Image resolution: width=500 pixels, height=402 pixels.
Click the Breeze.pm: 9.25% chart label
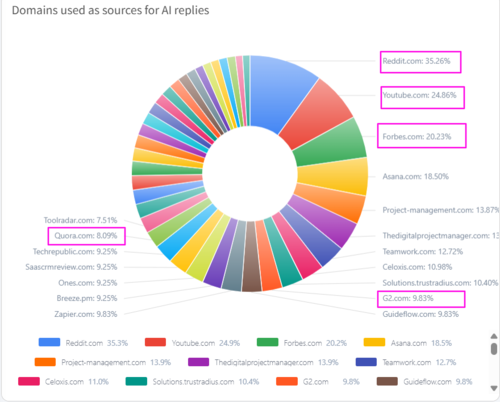click(87, 298)
